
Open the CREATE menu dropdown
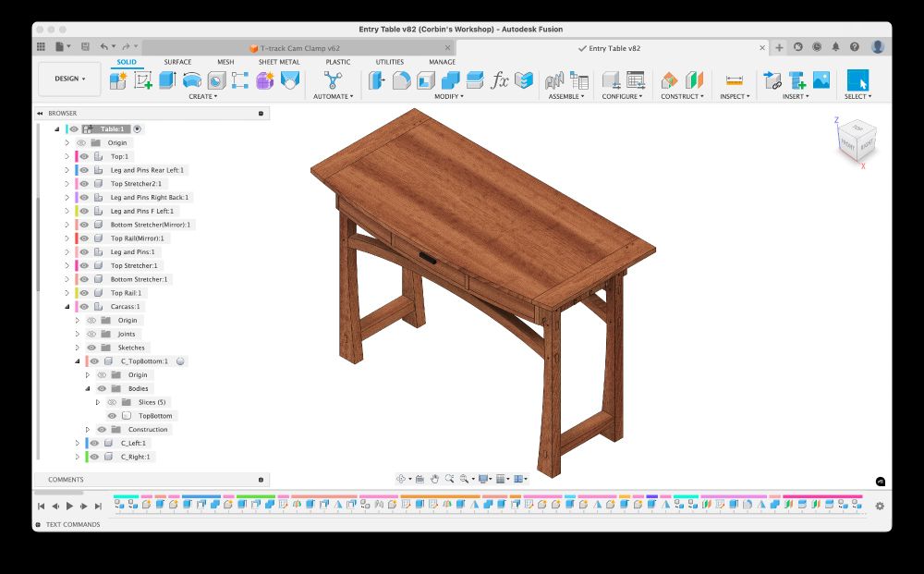point(203,97)
